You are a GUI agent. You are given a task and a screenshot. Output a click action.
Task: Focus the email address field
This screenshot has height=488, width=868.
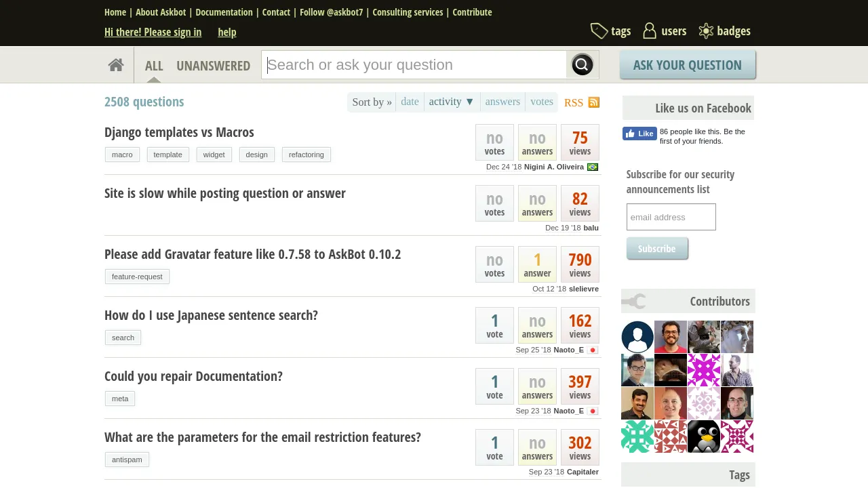tap(671, 217)
